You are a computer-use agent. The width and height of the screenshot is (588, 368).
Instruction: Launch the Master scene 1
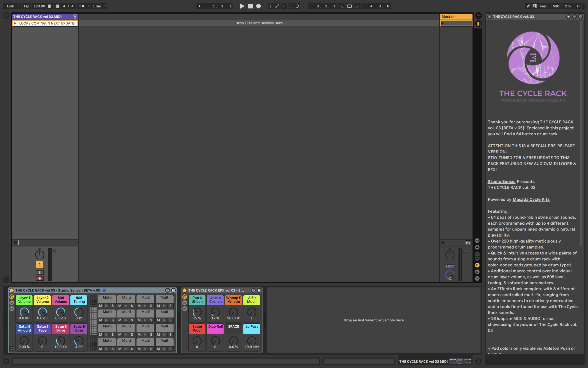coord(443,23)
